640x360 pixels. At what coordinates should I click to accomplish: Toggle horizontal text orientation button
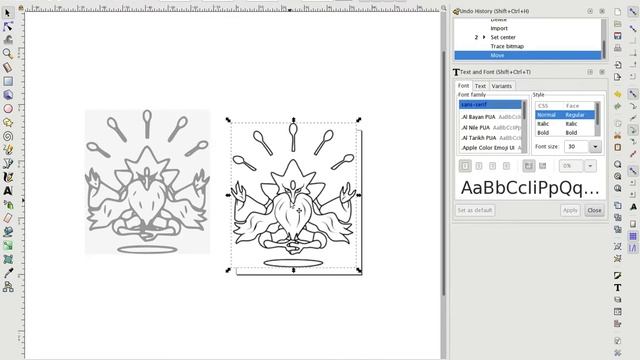(x=529, y=166)
